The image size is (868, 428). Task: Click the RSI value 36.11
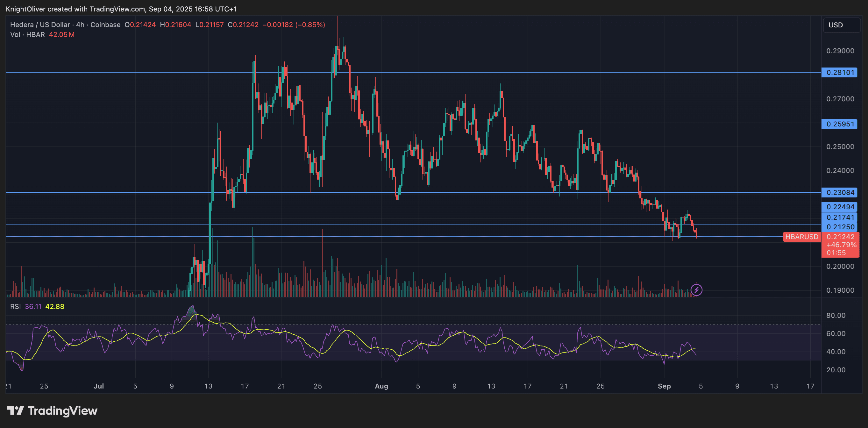pos(34,307)
